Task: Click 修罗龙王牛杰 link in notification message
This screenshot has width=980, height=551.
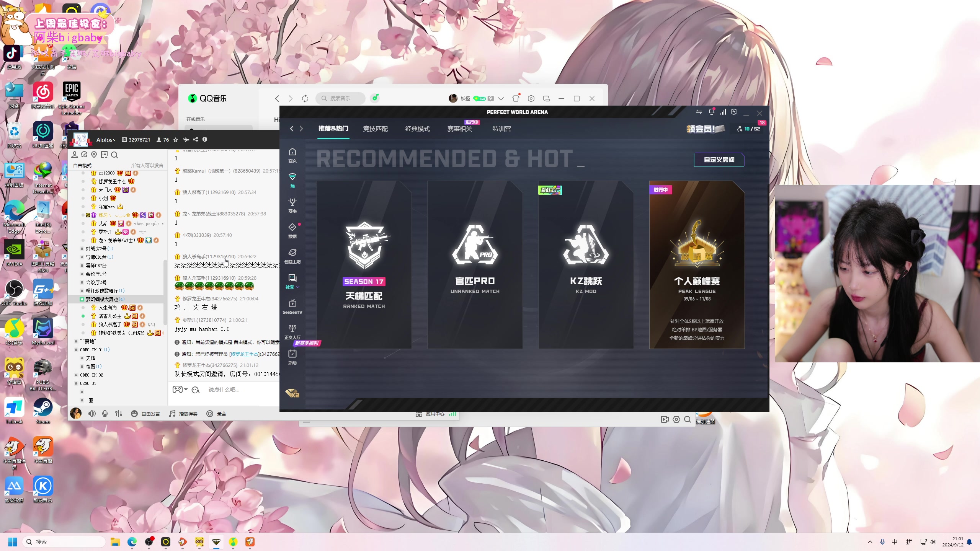Action: tap(245, 354)
